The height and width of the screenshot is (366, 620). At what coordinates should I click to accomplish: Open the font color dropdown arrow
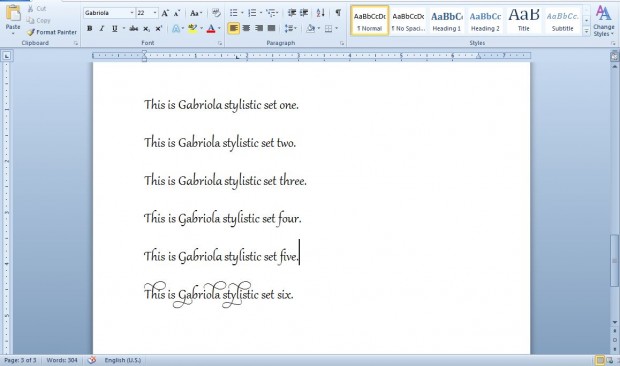[219, 28]
